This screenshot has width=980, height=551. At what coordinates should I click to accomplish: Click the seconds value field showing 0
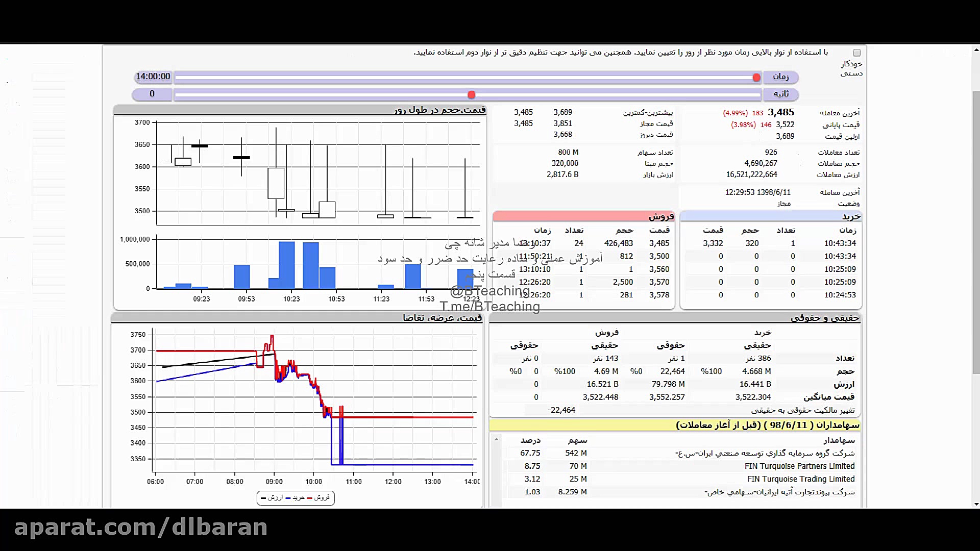coord(152,94)
